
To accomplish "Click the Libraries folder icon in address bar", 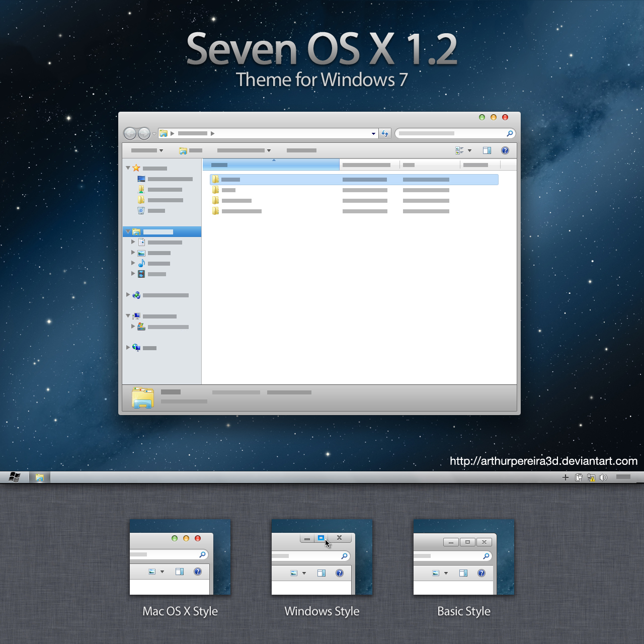I will coord(164,133).
